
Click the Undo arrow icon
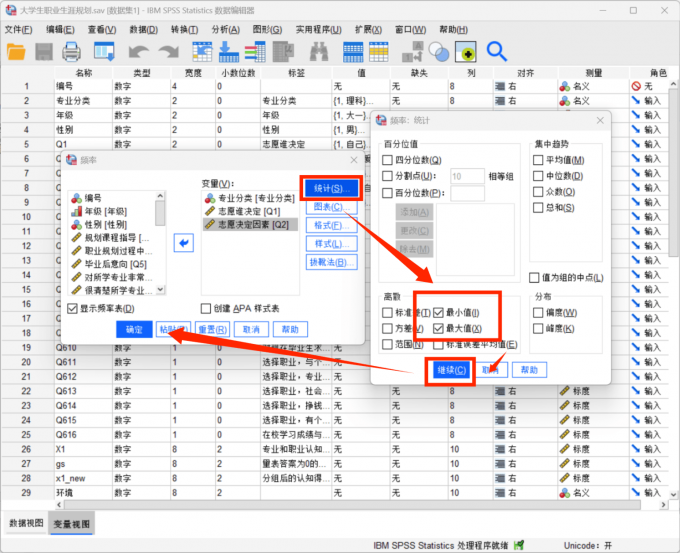click(139, 52)
